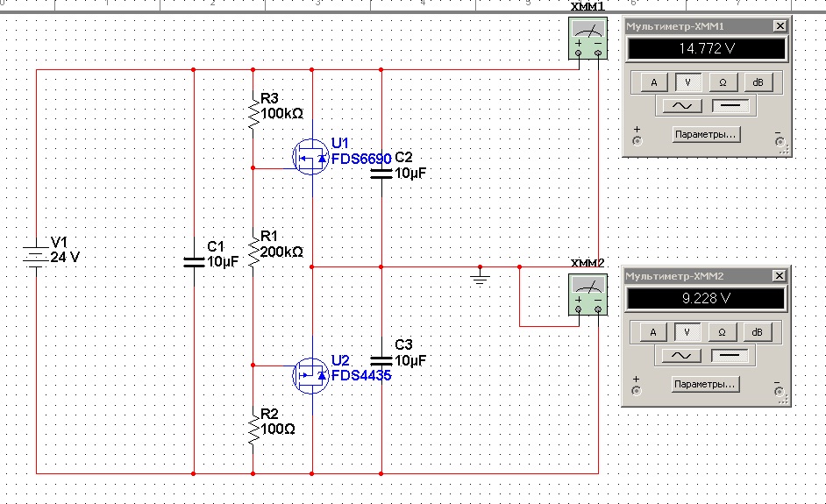Click the XMM2 multimeter symbol on schematic
Viewport: 826px width, 504px height.
tap(587, 293)
